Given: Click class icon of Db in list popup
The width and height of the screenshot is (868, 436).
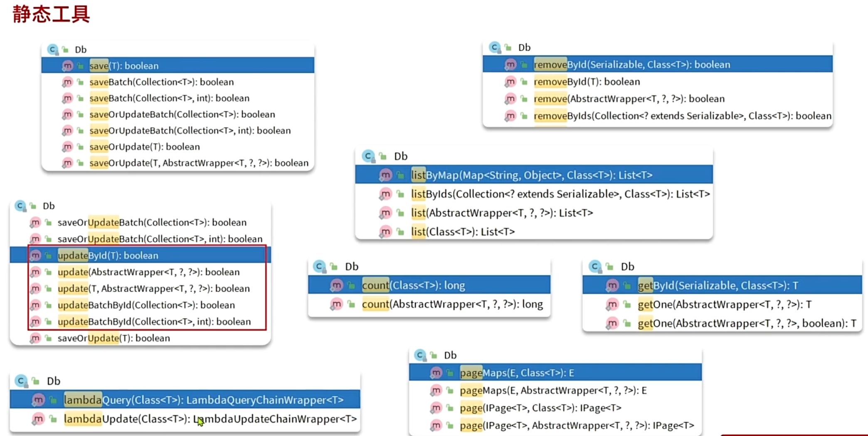Looking at the screenshot, I should (x=368, y=156).
